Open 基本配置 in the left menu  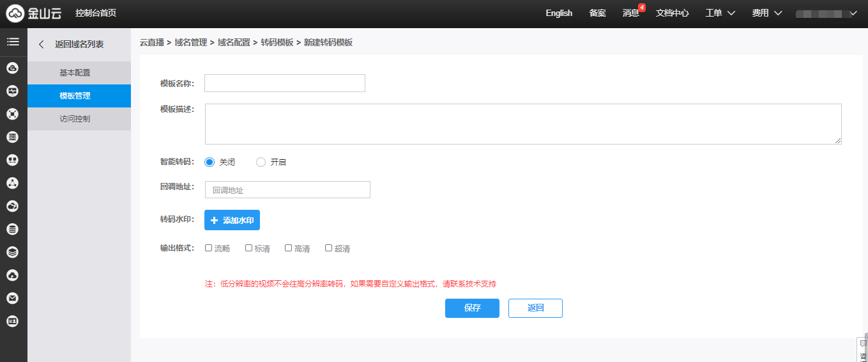pos(75,73)
